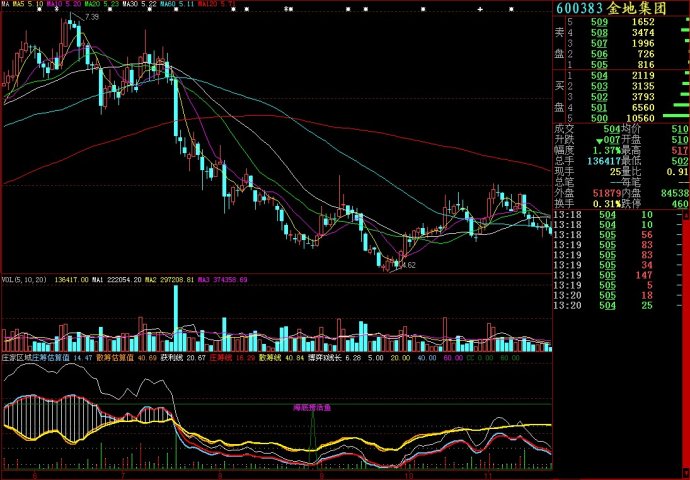Click the down arrow beside 升跌 007
690x480 pixels.
pos(599,141)
